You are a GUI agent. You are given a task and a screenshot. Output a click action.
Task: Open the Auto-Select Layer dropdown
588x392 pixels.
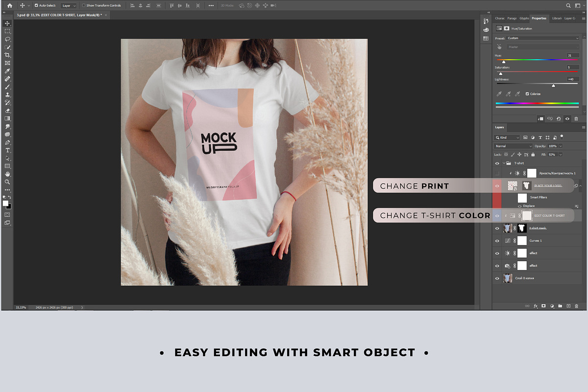pos(68,5)
